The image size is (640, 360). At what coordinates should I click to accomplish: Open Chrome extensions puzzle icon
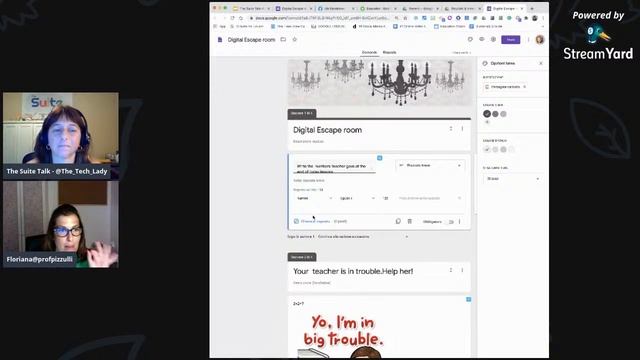(x=526, y=18)
